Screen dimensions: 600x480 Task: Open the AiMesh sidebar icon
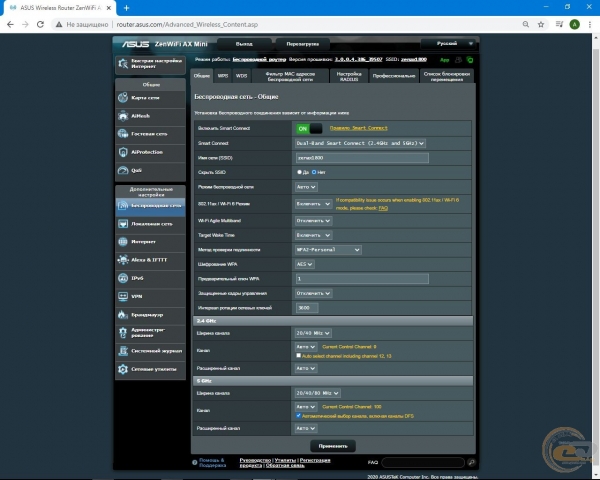[x=123, y=116]
